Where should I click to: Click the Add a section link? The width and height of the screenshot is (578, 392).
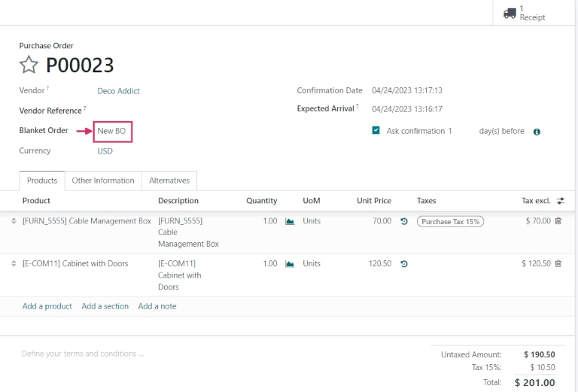pyautogui.click(x=105, y=306)
